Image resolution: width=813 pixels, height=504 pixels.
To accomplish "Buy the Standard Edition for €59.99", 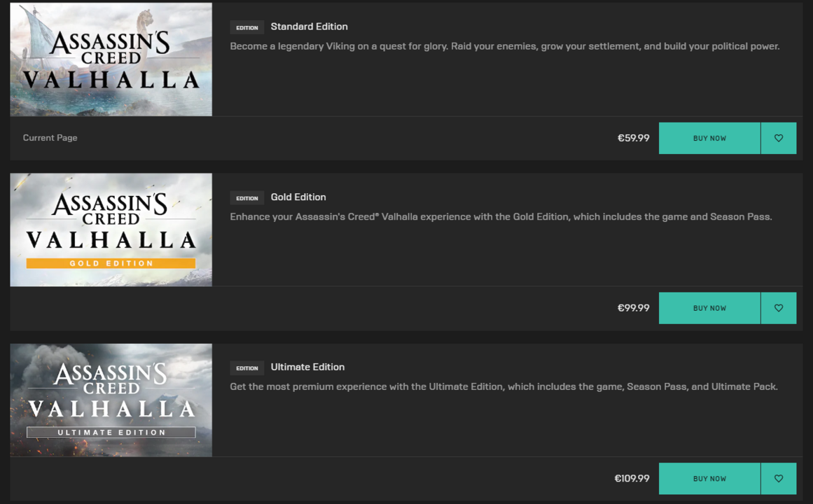I will pos(709,138).
